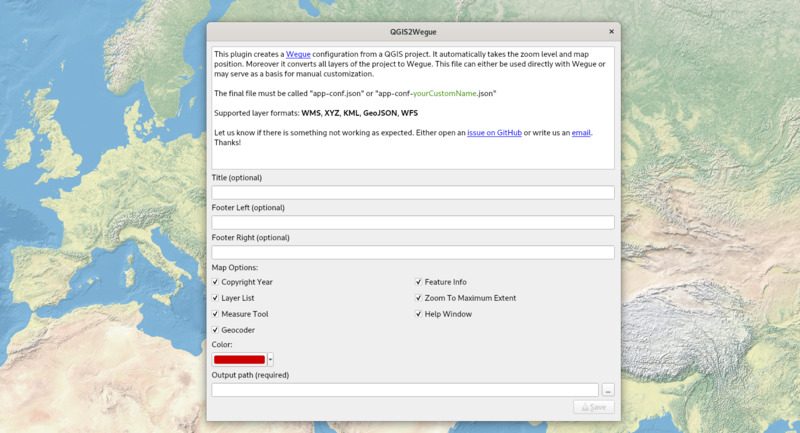
Task: Click the 'Color:' label
Action: 222,345
